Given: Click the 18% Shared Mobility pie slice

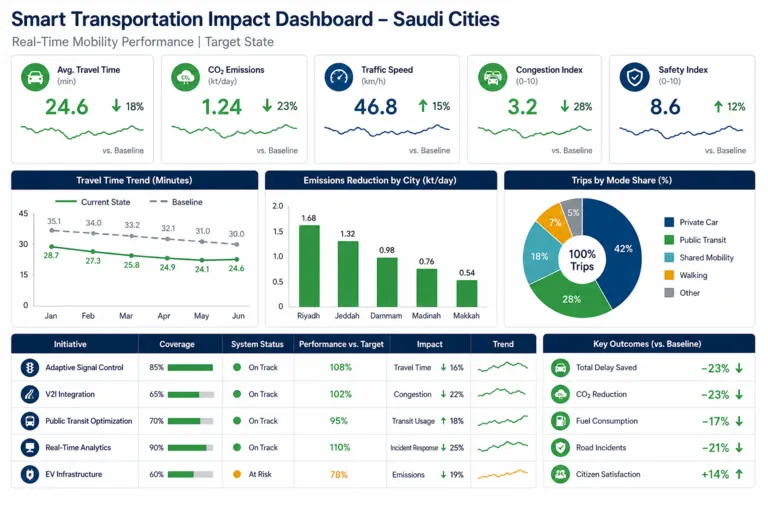Looking at the screenshot, I should coord(540,256).
